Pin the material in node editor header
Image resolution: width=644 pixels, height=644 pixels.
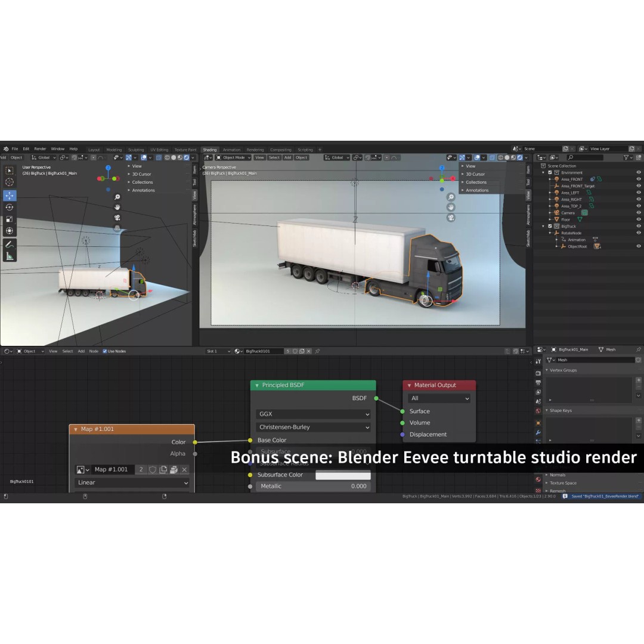pos(317,351)
